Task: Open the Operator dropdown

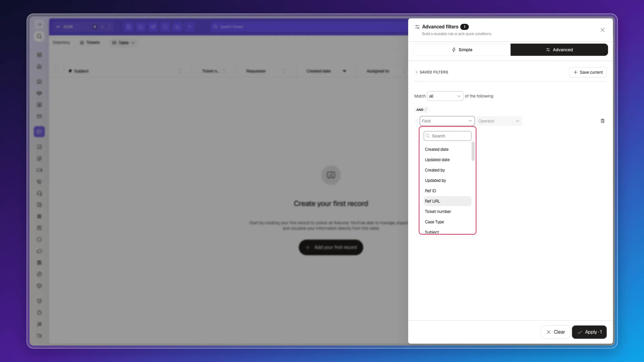Action: pos(499,121)
